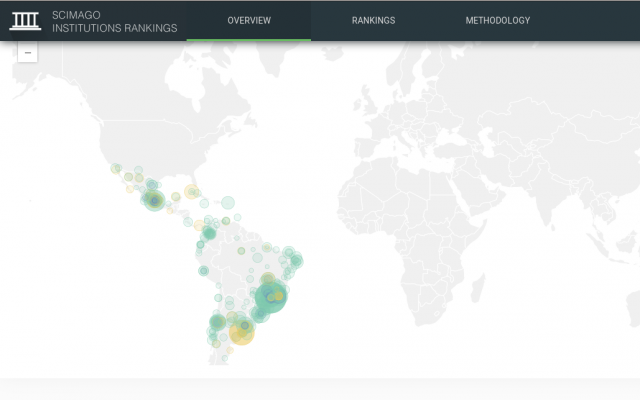The height and width of the screenshot is (400, 640).
Task: Select the large yellow bubble near Buenos Aires
Action: click(x=242, y=333)
